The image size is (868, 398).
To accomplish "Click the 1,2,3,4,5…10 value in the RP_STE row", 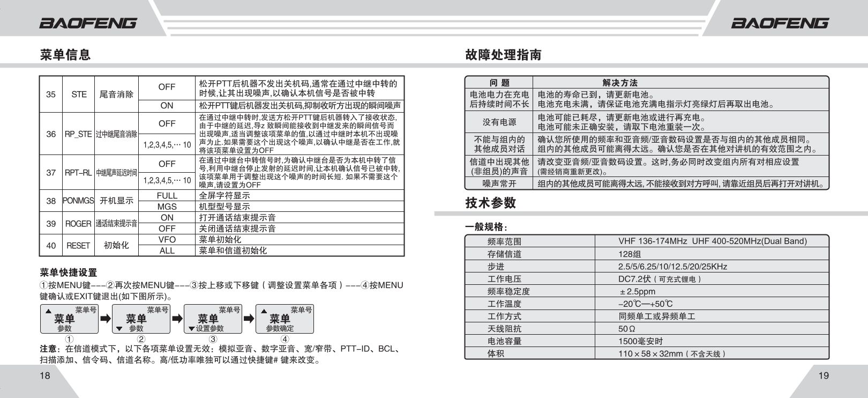I will 167,145.
